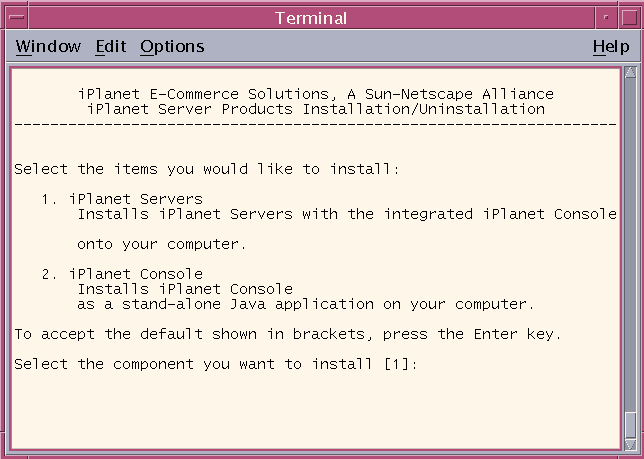Click the '2. iPlanet Console' option text
644x459 pixels.
pos(122,274)
